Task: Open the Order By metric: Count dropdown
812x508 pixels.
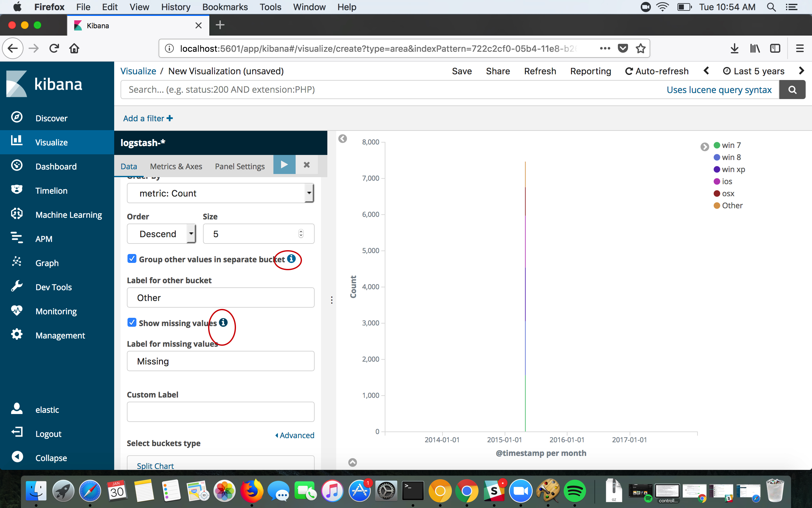Action: pos(220,193)
